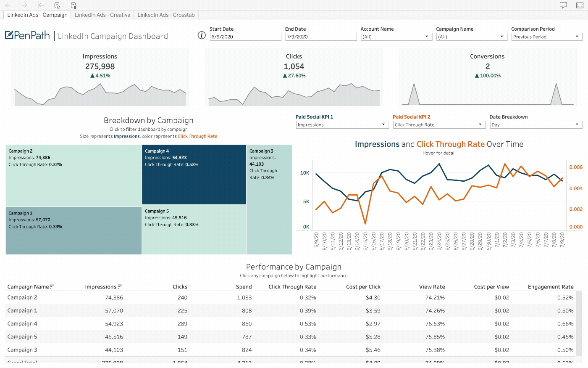Select the Campaign 5 treemap tile
The height and width of the screenshot is (368, 588).
tap(194, 230)
